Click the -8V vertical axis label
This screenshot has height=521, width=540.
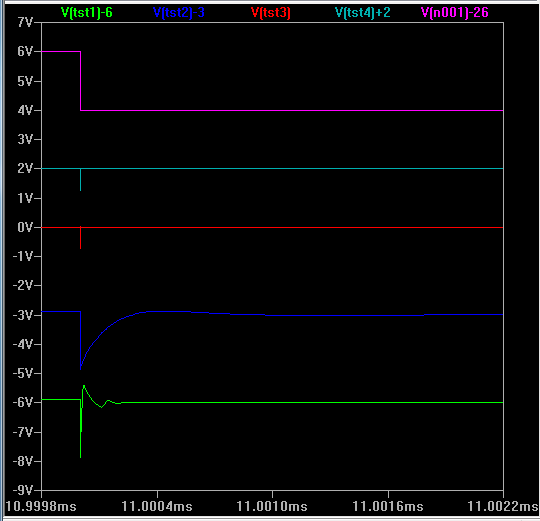(x=23, y=461)
